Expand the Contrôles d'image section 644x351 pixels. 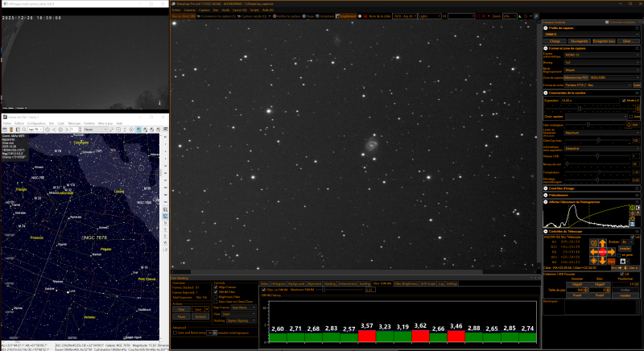coord(546,188)
